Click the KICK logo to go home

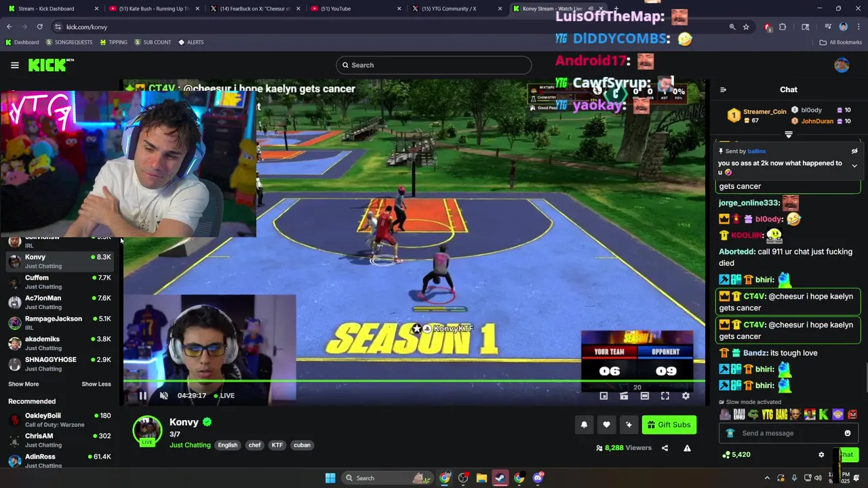(51, 65)
